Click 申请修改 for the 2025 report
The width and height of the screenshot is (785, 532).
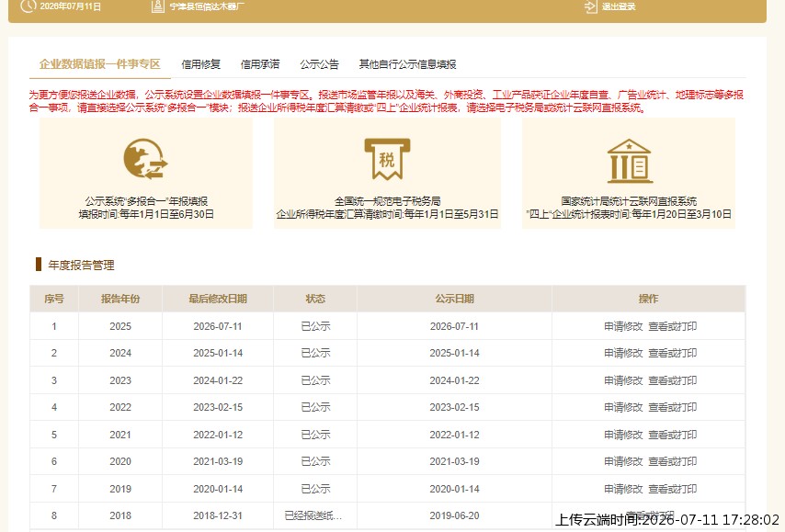(623, 326)
